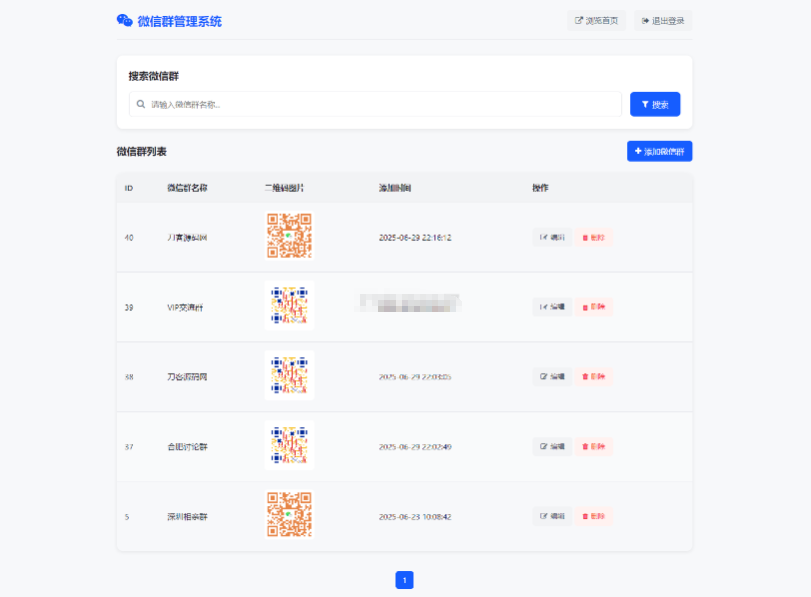Select page 1 in the pagination control
The image size is (811, 597).
click(x=405, y=579)
